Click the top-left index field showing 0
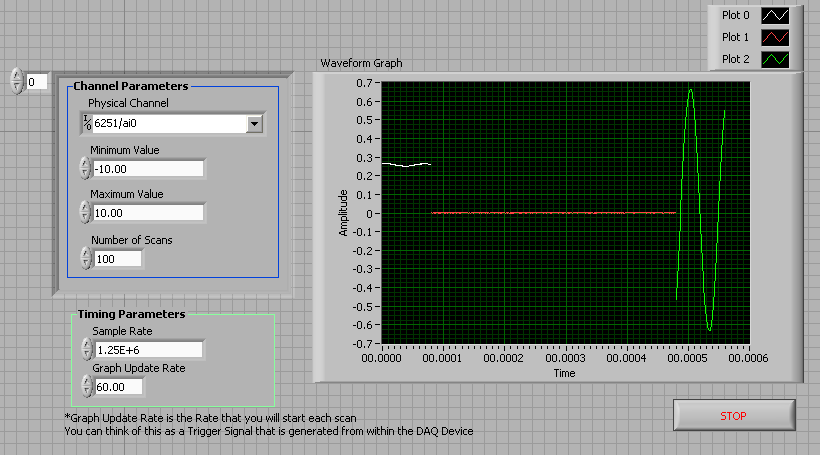The width and height of the screenshot is (820, 455). pos(36,81)
